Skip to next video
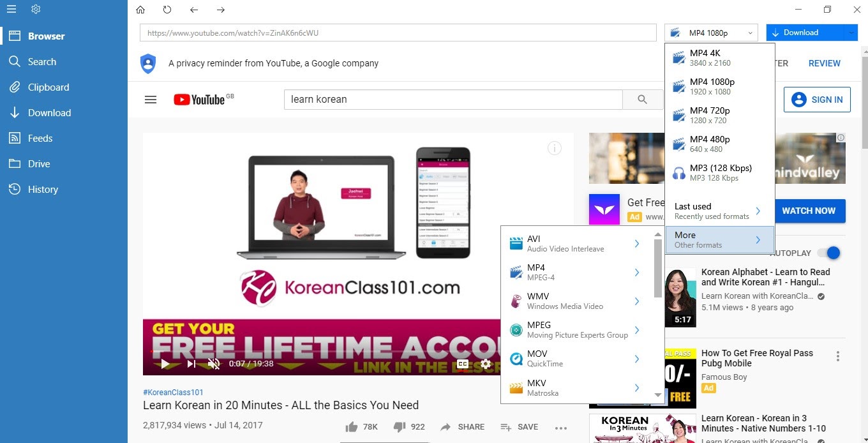This screenshot has height=443, width=868. pos(191,364)
